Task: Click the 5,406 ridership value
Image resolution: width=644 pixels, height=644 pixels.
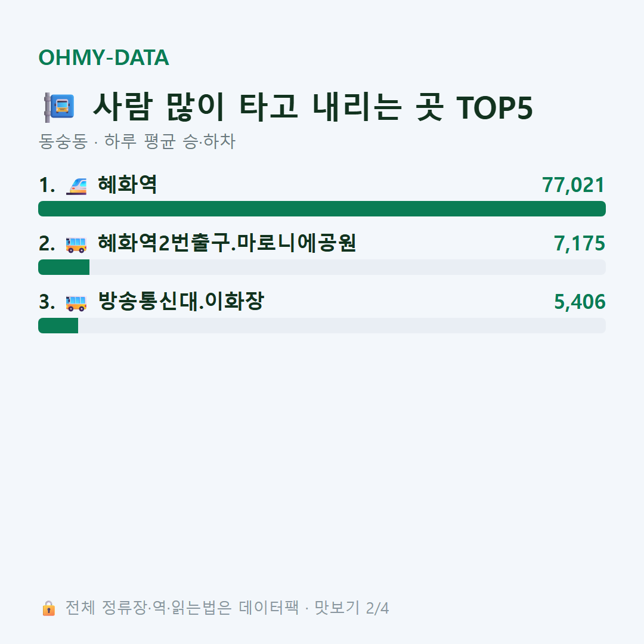Action: tap(580, 302)
